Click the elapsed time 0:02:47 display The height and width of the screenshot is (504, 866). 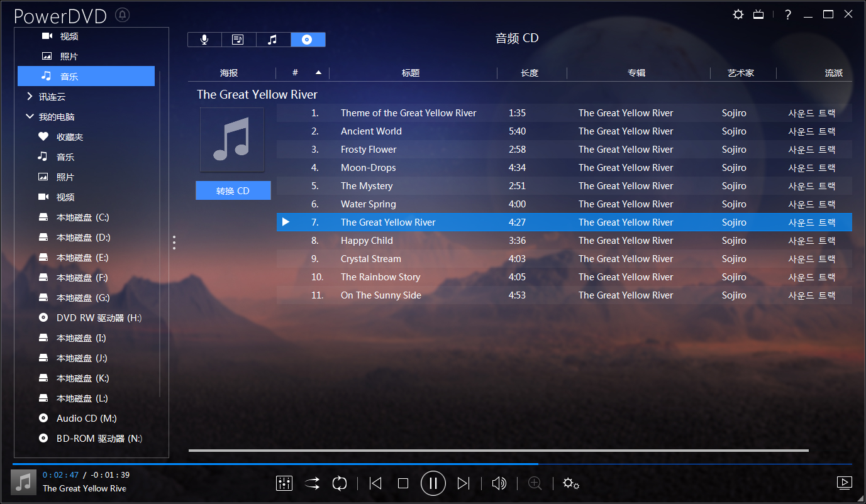tap(60, 475)
